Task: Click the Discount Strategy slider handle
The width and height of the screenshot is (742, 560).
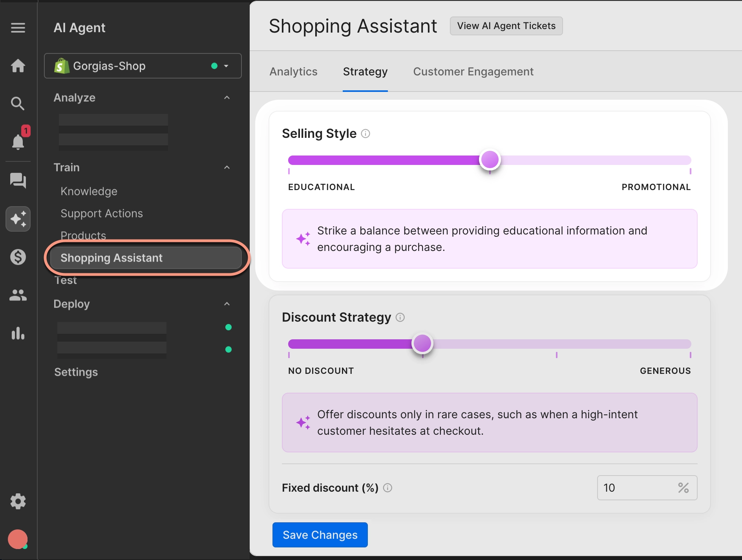Action: click(x=422, y=343)
